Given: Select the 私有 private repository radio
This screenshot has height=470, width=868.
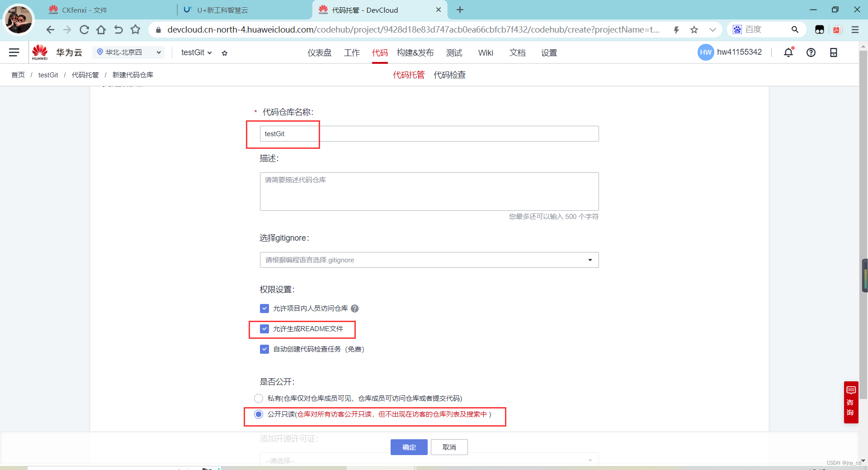Looking at the screenshot, I should (x=259, y=399).
